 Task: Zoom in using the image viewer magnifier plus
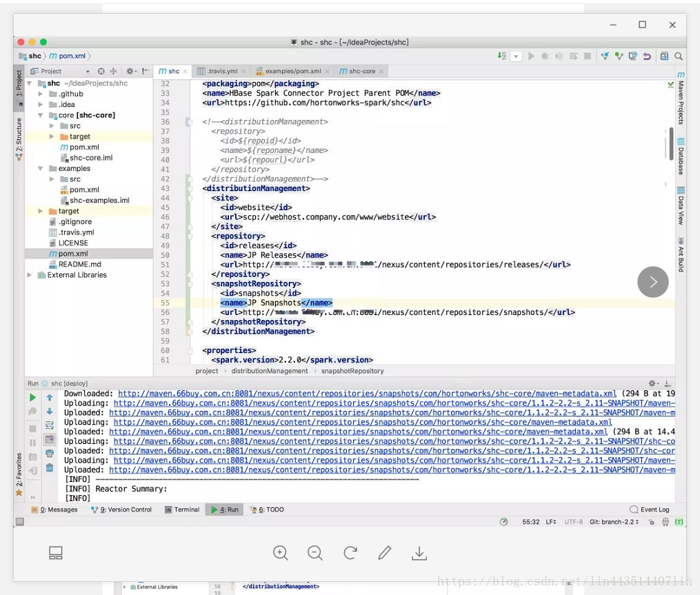point(281,553)
